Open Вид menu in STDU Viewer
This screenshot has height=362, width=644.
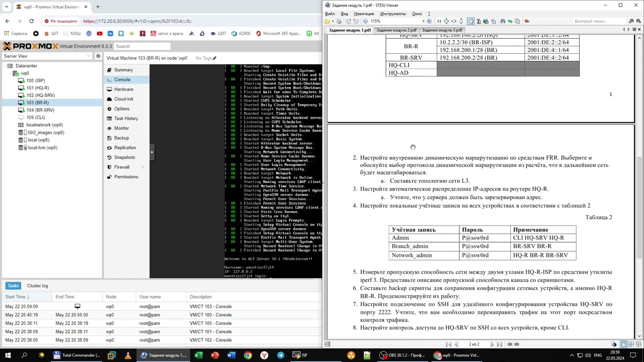click(x=345, y=14)
